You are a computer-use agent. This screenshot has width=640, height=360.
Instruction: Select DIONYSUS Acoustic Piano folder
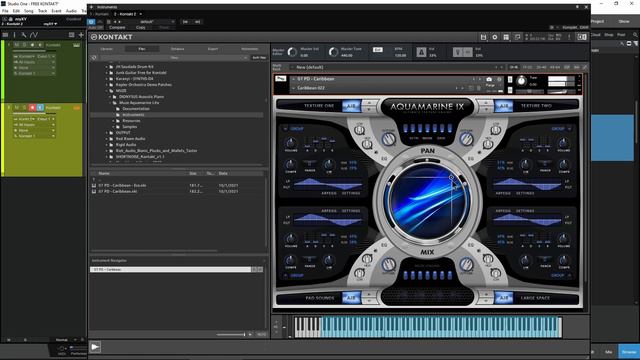(141, 97)
